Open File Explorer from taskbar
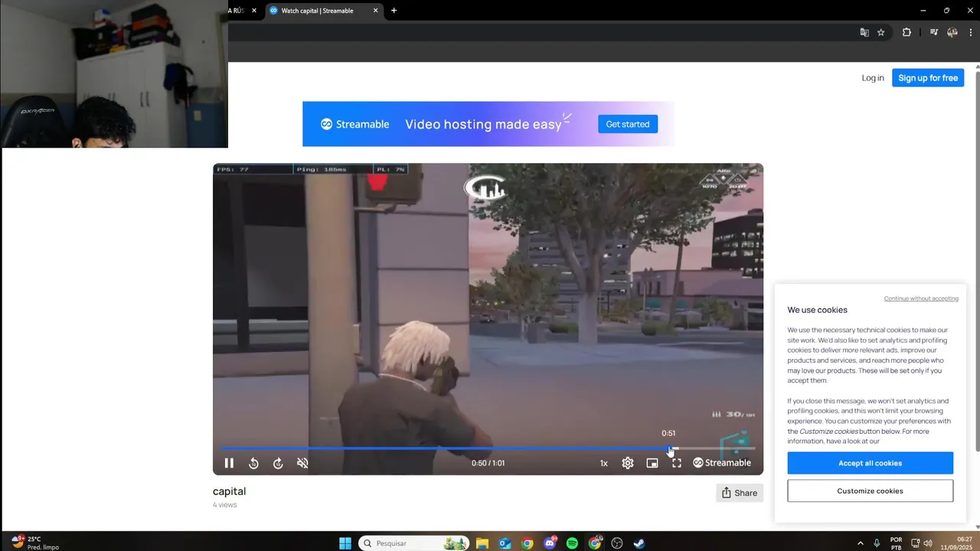Screen dimensions: 980x551 pyautogui.click(x=482, y=543)
